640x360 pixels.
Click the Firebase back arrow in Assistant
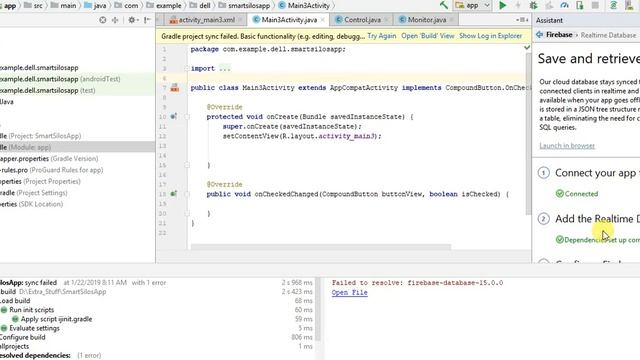tap(540, 35)
